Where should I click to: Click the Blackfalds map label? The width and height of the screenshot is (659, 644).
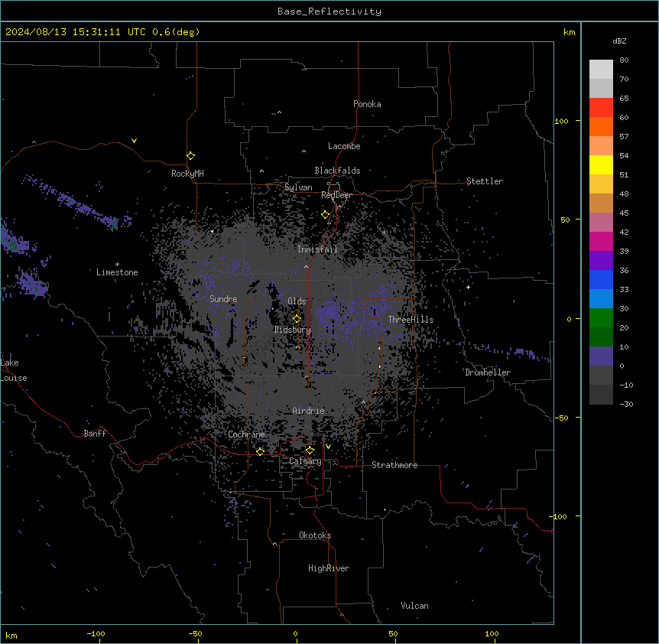point(337,171)
